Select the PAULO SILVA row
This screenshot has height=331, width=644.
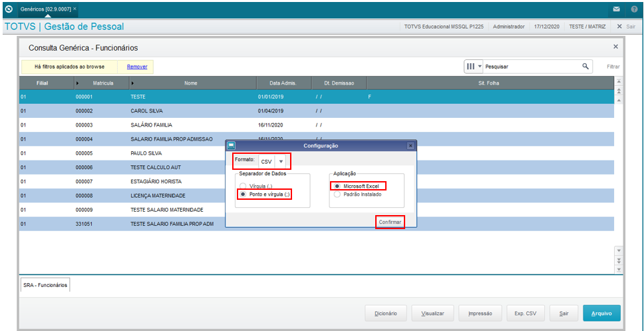coord(317,153)
